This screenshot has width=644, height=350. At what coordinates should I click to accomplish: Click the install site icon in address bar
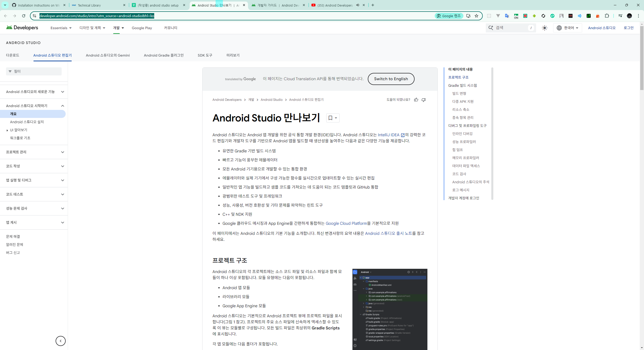[468, 16]
